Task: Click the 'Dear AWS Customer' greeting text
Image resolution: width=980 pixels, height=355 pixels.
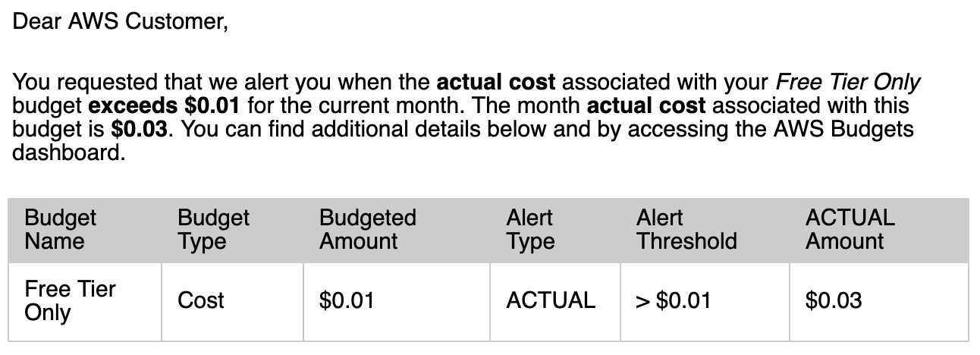Action: coord(120,22)
